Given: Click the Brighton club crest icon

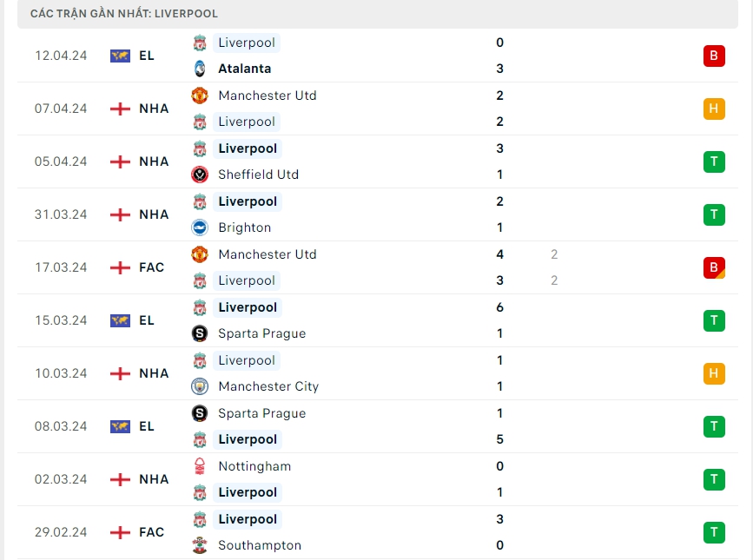Looking at the screenshot, I should point(200,227).
